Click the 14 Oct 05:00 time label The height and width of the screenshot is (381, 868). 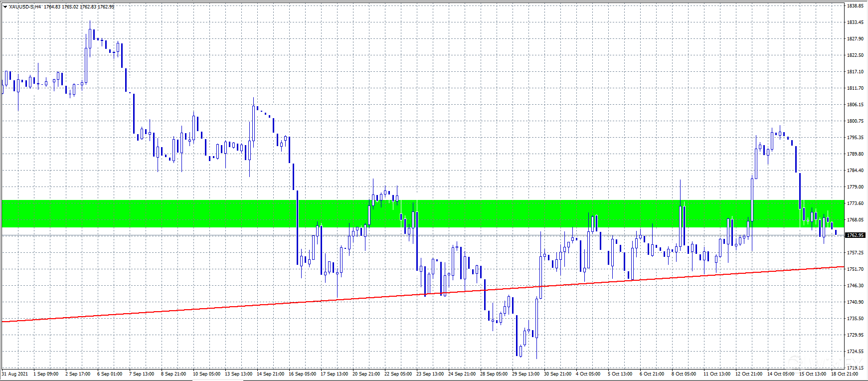tap(780, 374)
